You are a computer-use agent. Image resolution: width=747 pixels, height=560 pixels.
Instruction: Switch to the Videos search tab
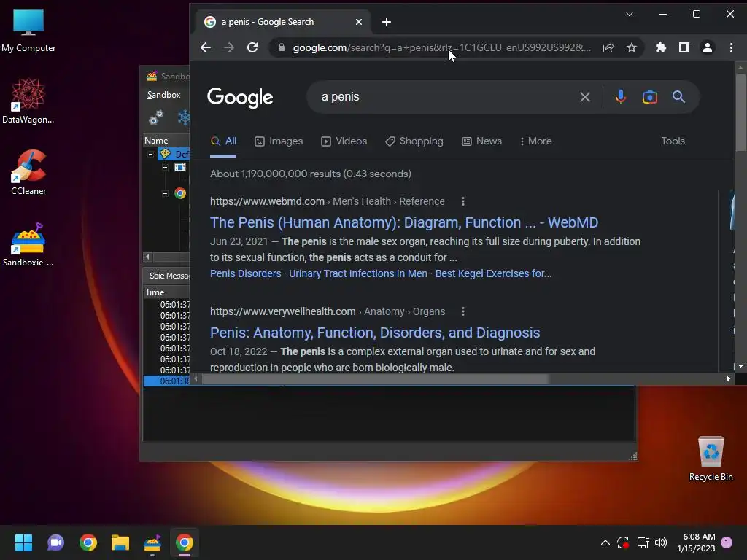pos(344,141)
